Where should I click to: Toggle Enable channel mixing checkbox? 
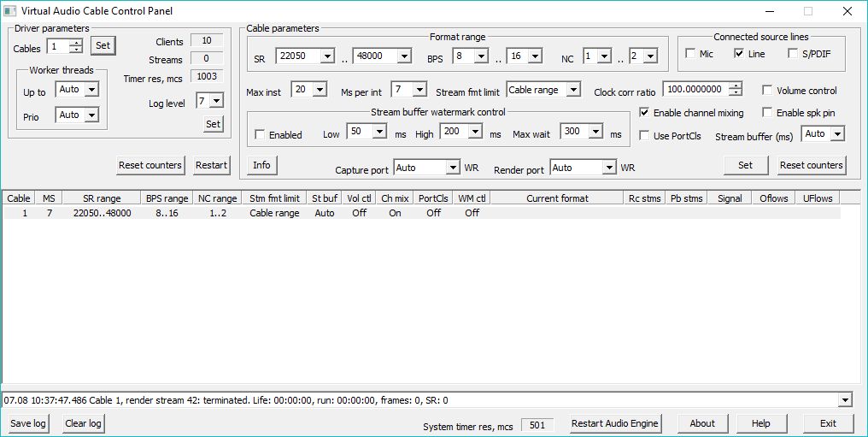644,112
